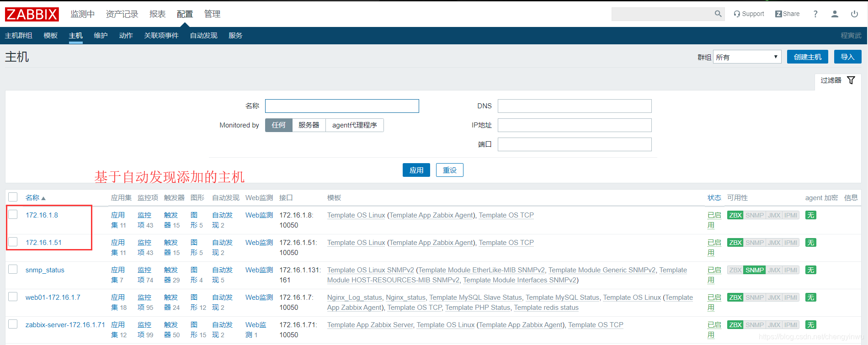Open host 172.16.1.8 link
Image resolution: width=868 pixels, height=345 pixels.
click(x=42, y=215)
